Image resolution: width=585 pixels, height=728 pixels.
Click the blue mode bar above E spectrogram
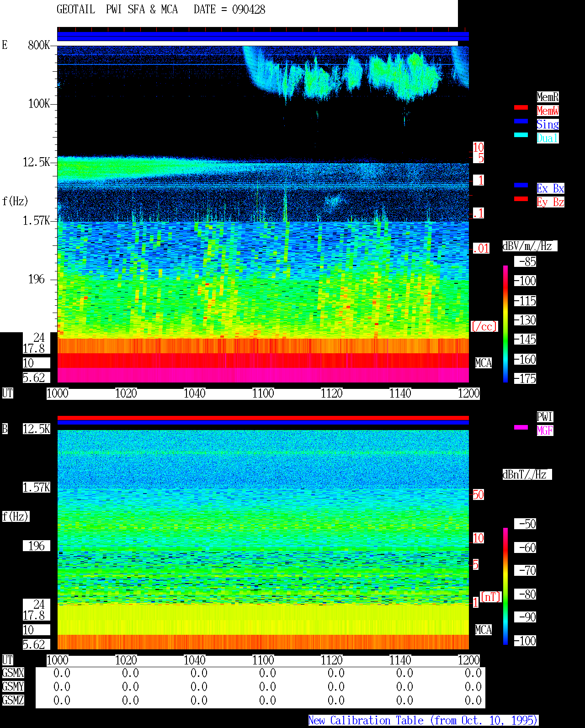(x=263, y=36)
